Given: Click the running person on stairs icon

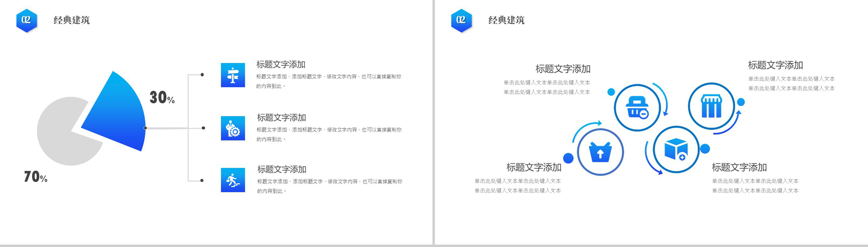Looking at the screenshot, I should (233, 180).
